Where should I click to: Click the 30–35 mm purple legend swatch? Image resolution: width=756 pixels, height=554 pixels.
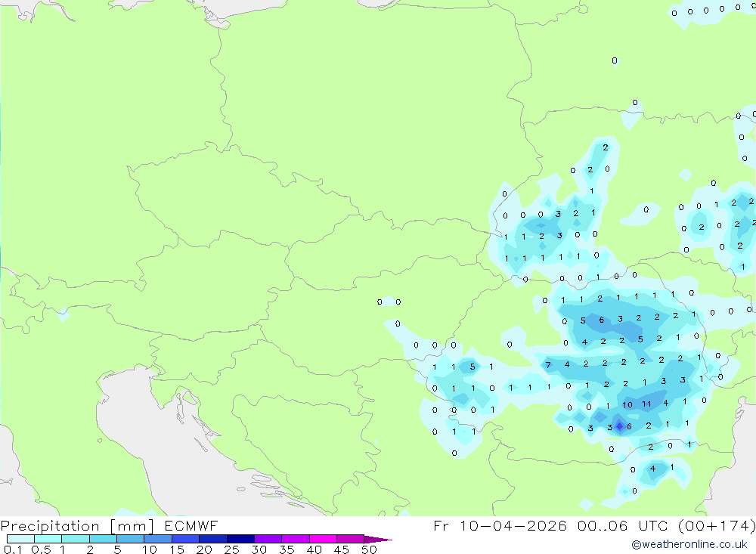(x=268, y=539)
